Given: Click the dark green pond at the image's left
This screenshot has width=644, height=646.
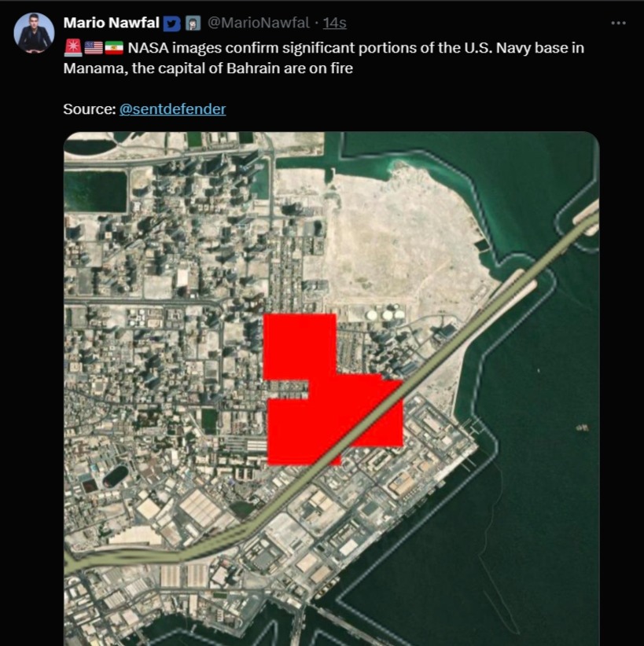Looking at the screenshot, I should pos(96,192).
